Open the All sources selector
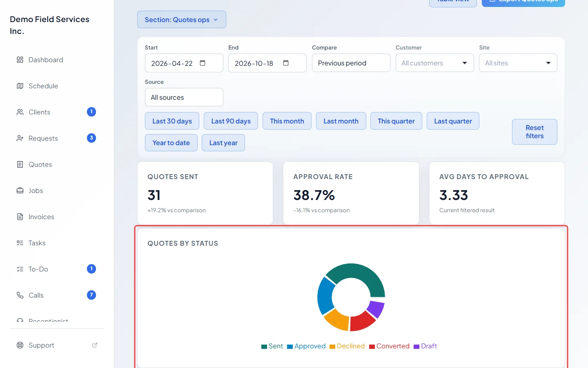 click(x=184, y=97)
